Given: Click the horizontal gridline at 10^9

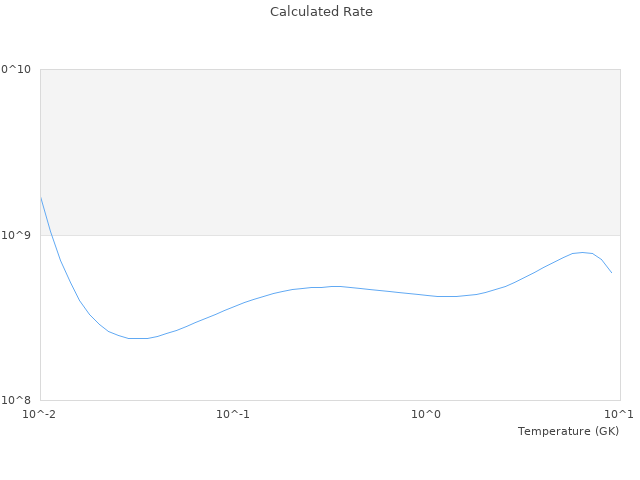Looking at the screenshot, I should coord(330,235).
